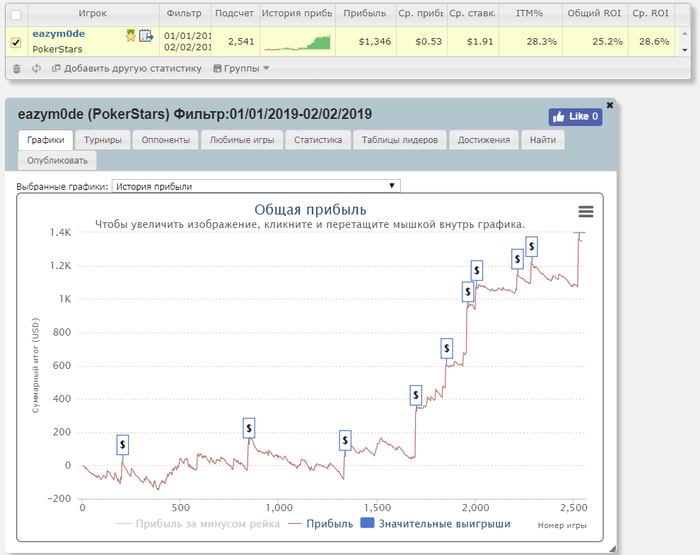Open the 'История прибыли' graph dropdown
The height and width of the screenshot is (555, 700).
pos(256,186)
